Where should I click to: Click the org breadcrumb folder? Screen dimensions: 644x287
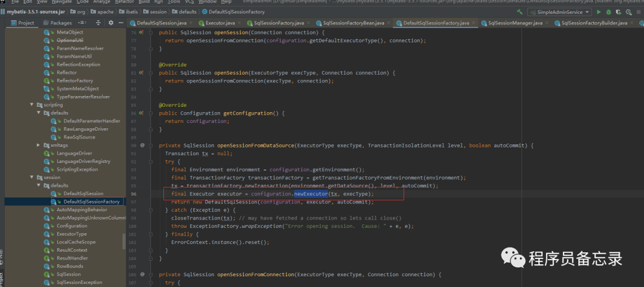[x=78, y=12]
